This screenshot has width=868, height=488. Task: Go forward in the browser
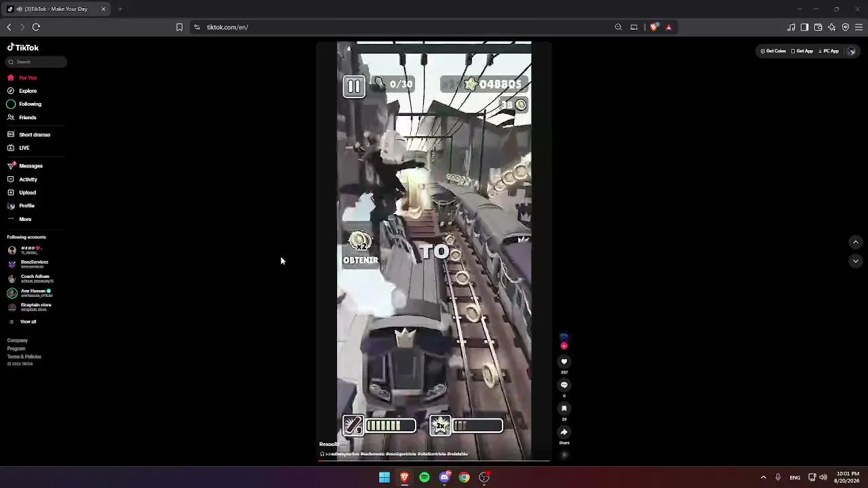(x=22, y=27)
